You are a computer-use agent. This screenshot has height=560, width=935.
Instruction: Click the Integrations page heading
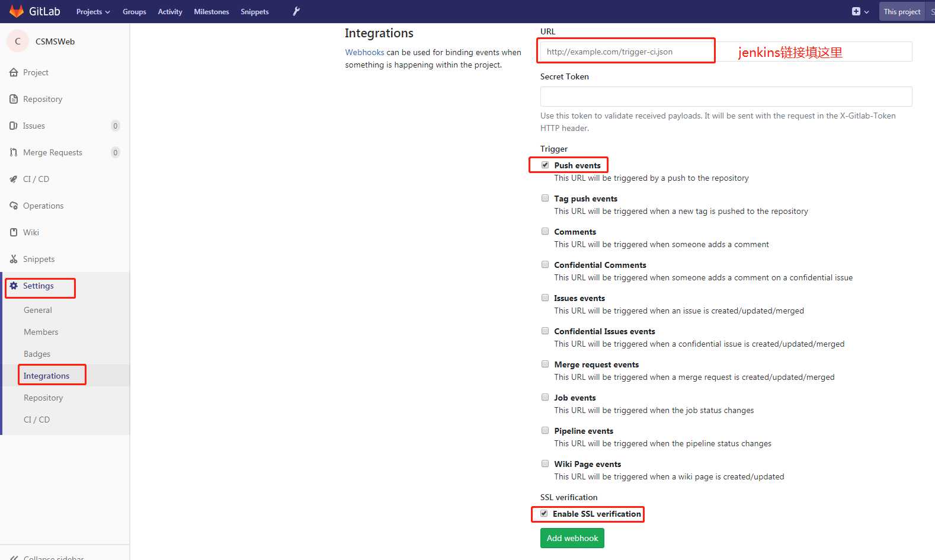click(x=379, y=33)
